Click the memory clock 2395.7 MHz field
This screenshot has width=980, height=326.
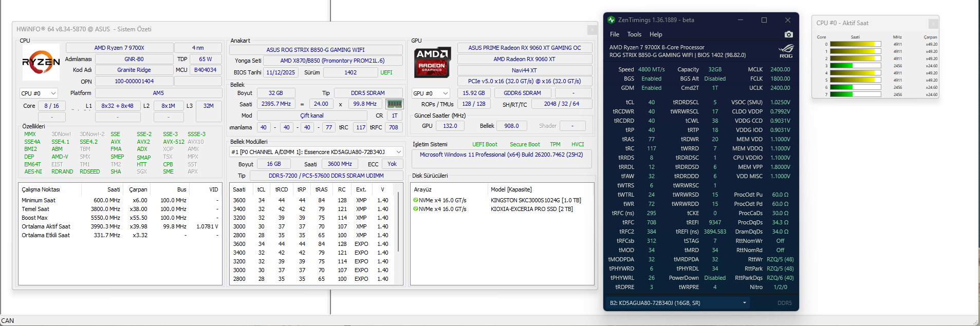coord(276,104)
